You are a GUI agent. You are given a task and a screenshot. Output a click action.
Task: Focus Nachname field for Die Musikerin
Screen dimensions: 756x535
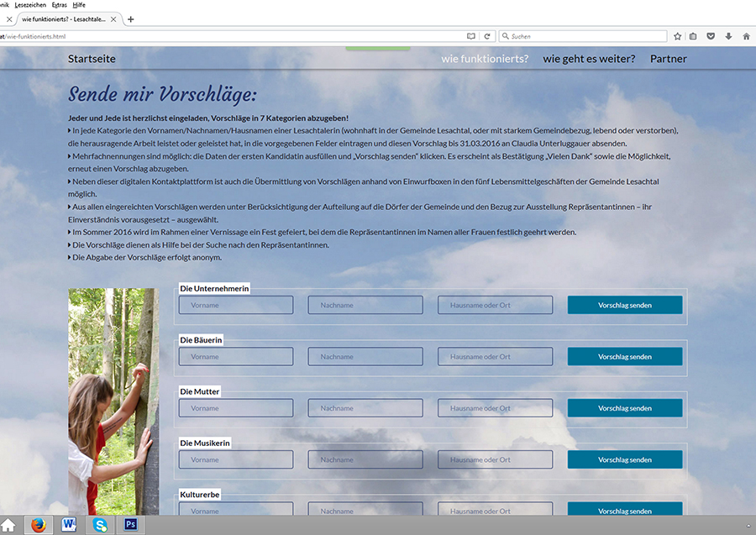[x=365, y=459]
